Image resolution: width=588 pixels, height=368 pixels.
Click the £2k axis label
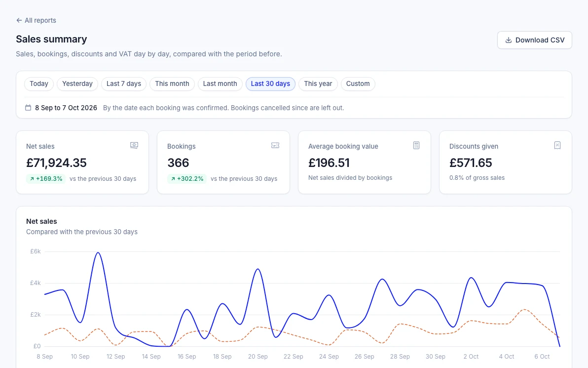pos(35,314)
